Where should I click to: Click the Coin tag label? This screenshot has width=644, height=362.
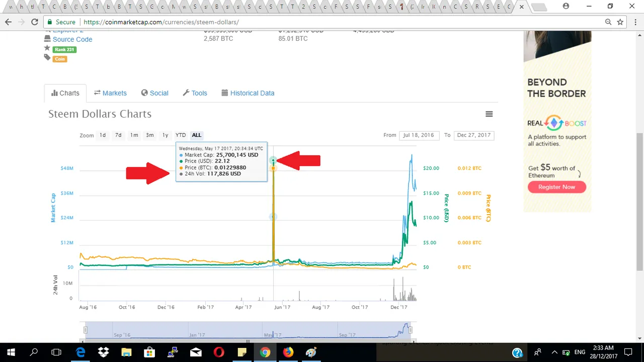click(x=60, y=59)
